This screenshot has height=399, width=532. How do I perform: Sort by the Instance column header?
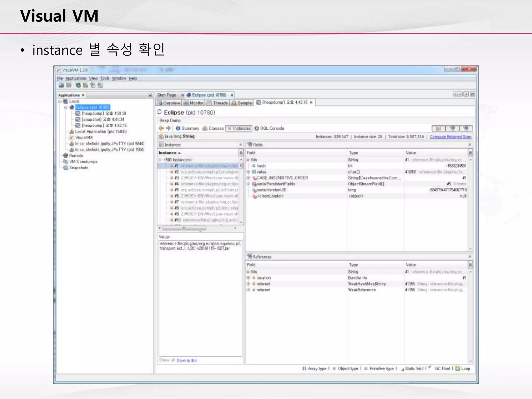tap(197, 153)
